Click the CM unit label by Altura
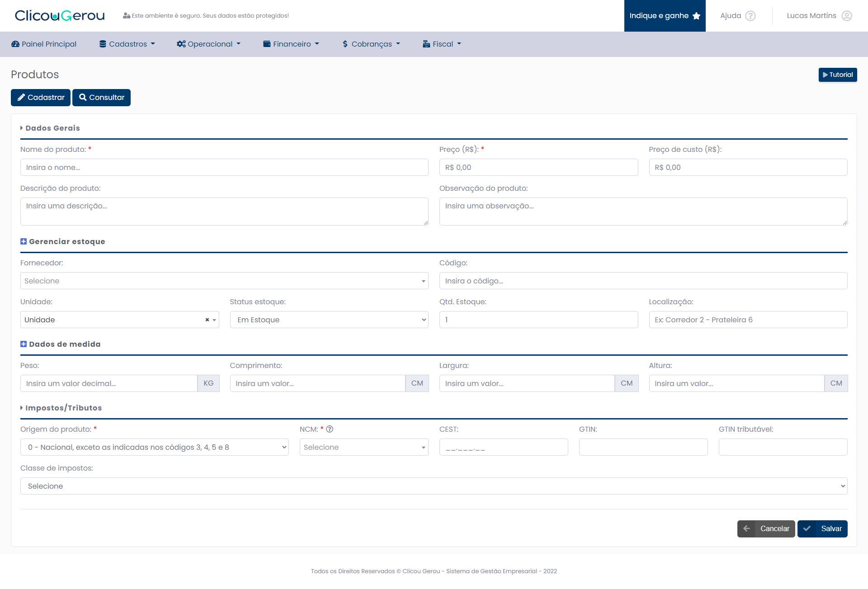Screen dimensions: 868x589 point(836,383)
